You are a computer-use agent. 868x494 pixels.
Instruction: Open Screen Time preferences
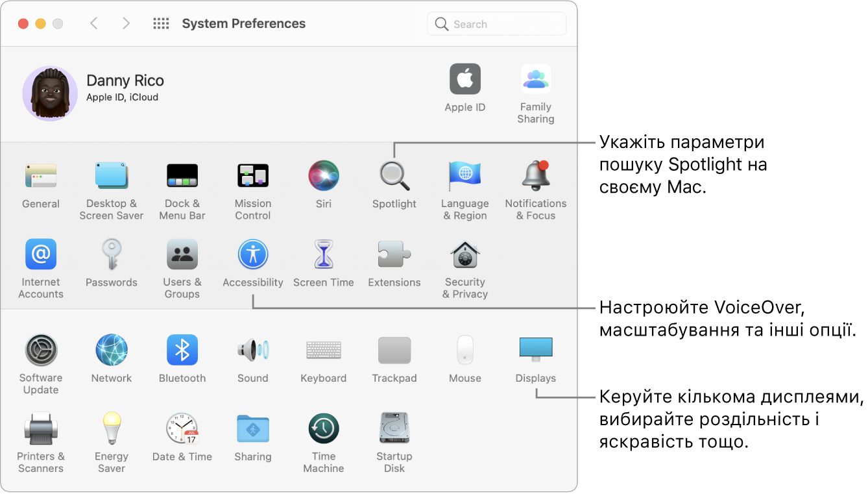[x=323, y=255]
